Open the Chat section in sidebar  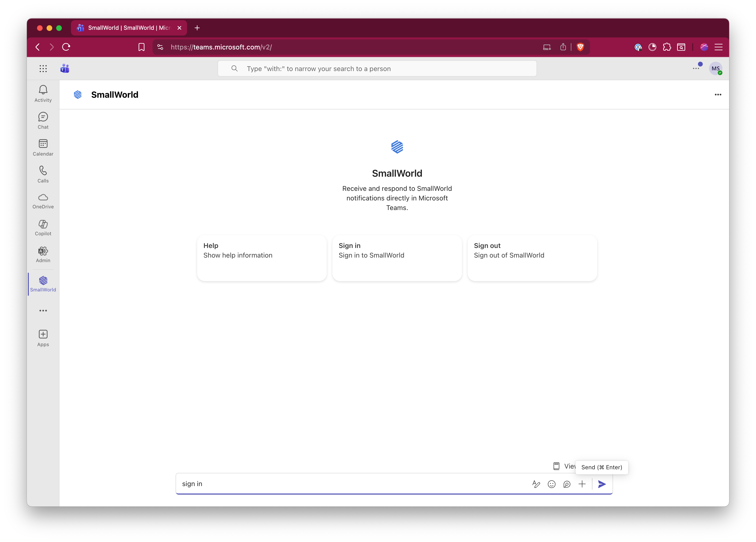43,120
